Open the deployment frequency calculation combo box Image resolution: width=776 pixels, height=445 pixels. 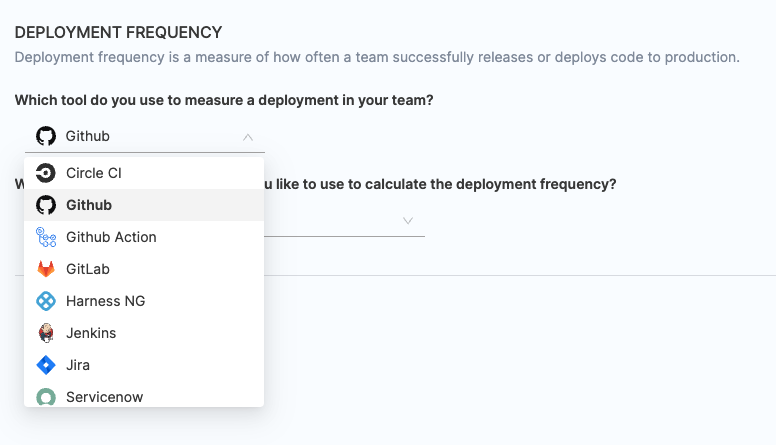point(340,220)
